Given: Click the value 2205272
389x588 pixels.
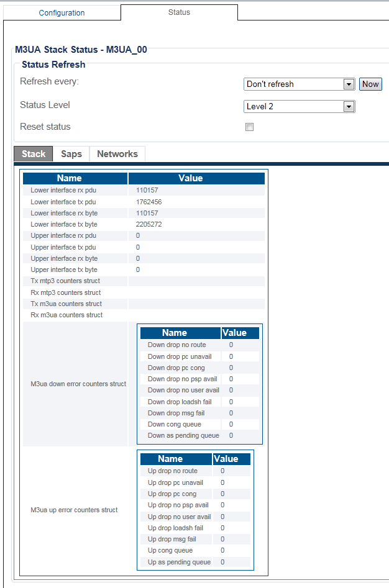Looking at the screenshot, I should click(x=149, y=224).
